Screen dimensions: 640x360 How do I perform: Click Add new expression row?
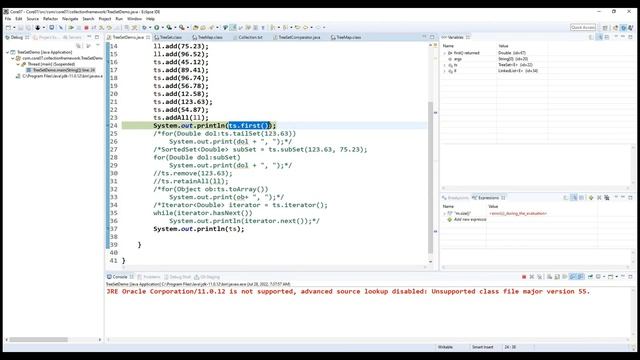(x=467, y=220)
